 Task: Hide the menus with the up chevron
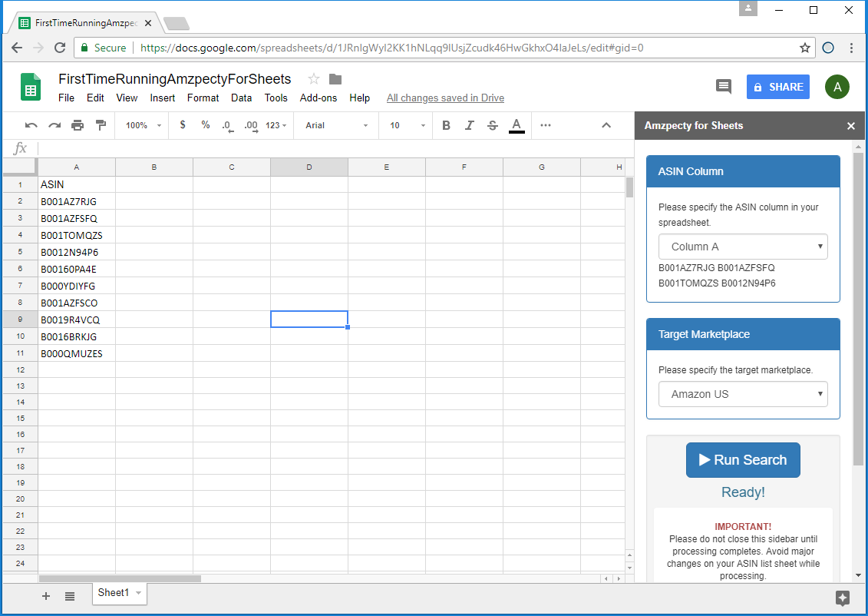click(607, 125)
